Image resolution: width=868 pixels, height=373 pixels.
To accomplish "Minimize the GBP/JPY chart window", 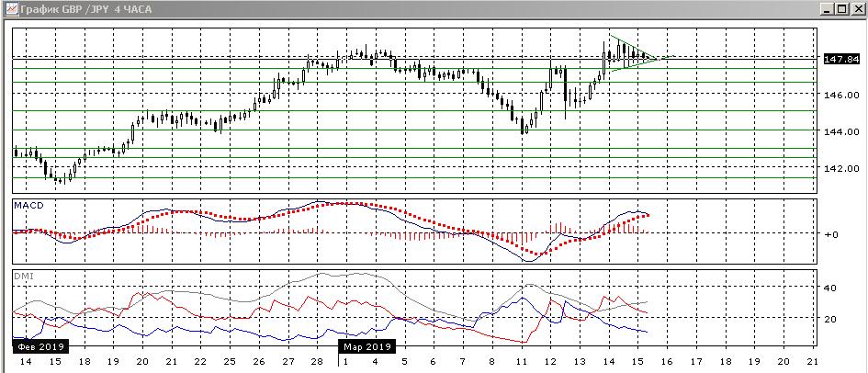I will tap(826, 8).
